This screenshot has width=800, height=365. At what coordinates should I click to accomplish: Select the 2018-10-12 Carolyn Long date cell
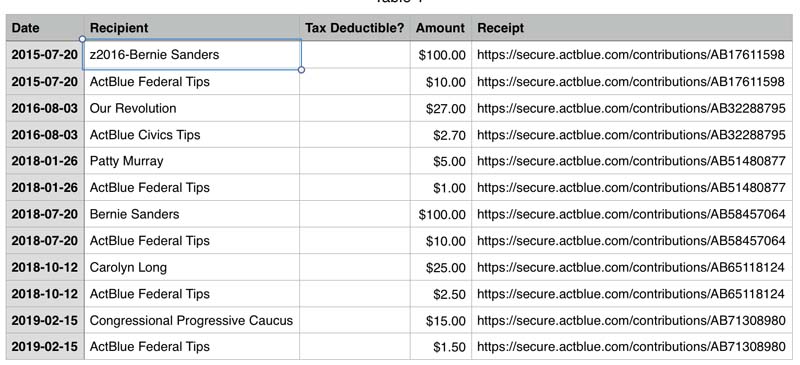[x=45, y=267]
